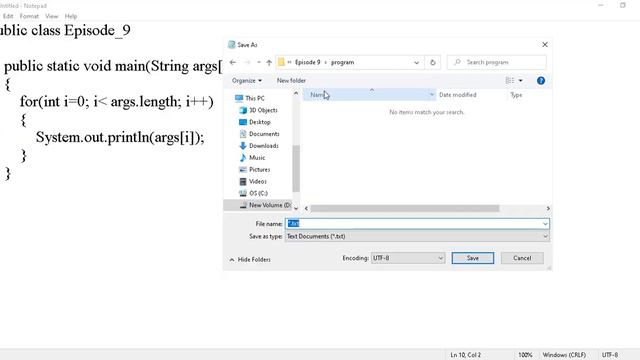Open Help with the blue question icon
The height and width of the screenshot is (360, 640).
pyautogui.click(x=541, y=80)
